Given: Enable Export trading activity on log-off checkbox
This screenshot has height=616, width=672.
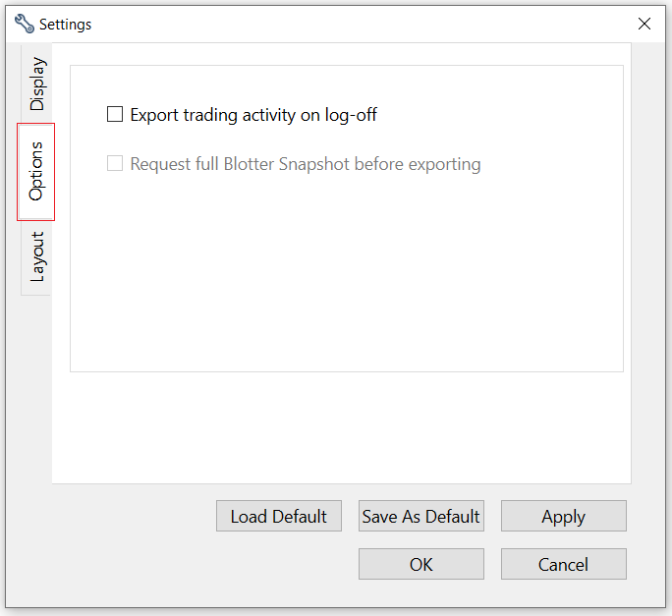Looking at the screenshot, I should pos(115,115).
